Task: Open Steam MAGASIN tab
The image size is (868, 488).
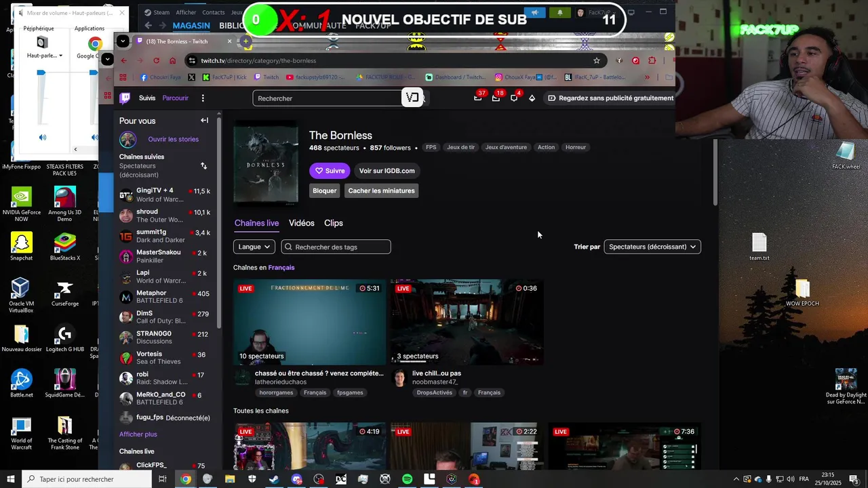Action: (191, 26)
